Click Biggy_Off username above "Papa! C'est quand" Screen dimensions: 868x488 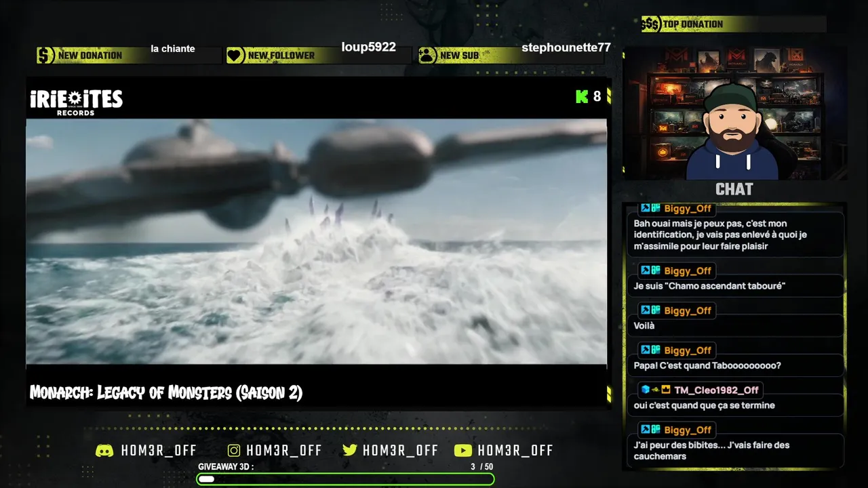(x=688, y=350)
